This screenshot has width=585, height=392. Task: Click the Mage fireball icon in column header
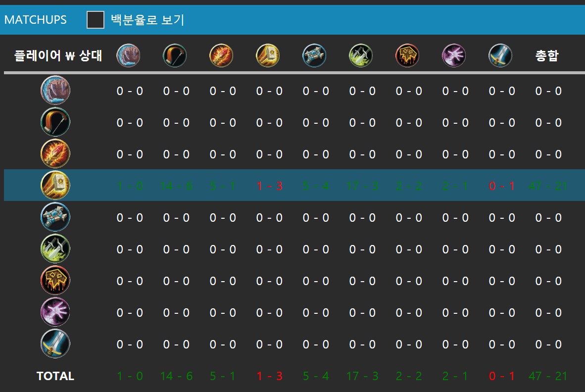221,55
